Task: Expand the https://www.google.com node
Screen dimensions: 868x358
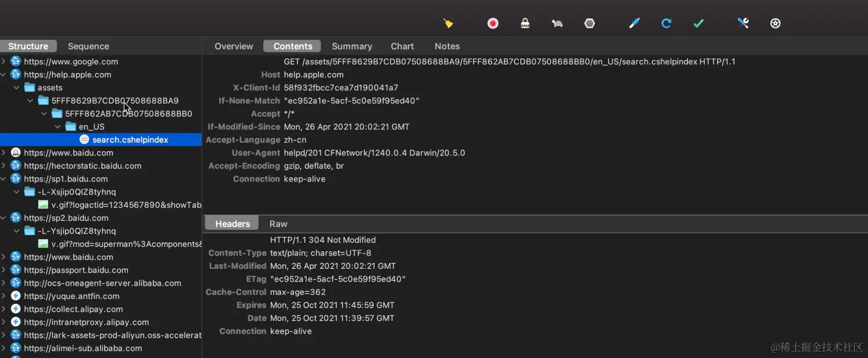Action: 4,61
